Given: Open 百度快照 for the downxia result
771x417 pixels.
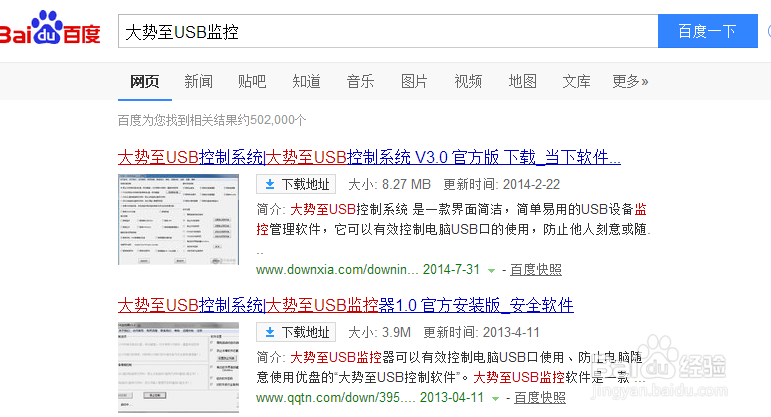Looking at the screenshot, I should (536, 269).
